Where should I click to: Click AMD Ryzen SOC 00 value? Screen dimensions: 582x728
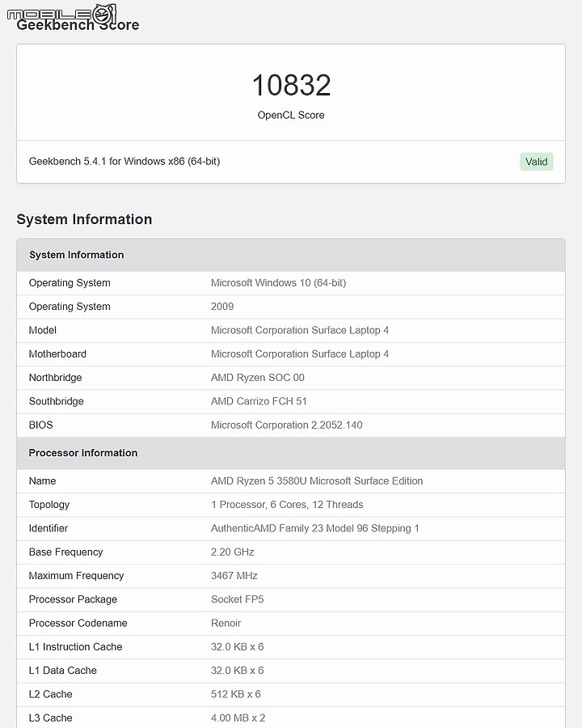click(x=258, y=378)
